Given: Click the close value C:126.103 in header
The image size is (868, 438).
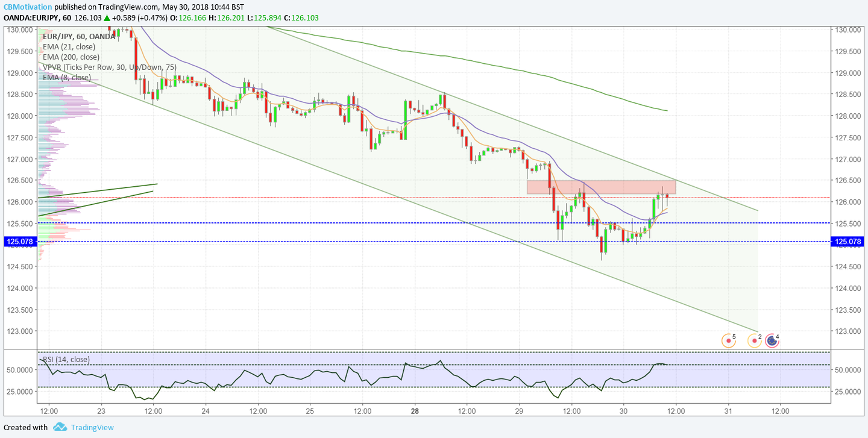Looking at the screenshot, I should click(301, 18).
